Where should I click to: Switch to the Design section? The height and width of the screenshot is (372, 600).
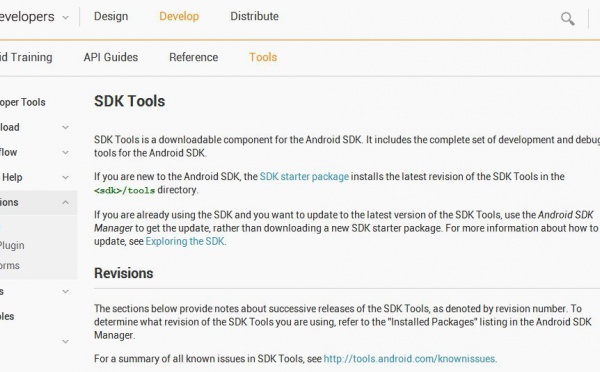point(111,16)
